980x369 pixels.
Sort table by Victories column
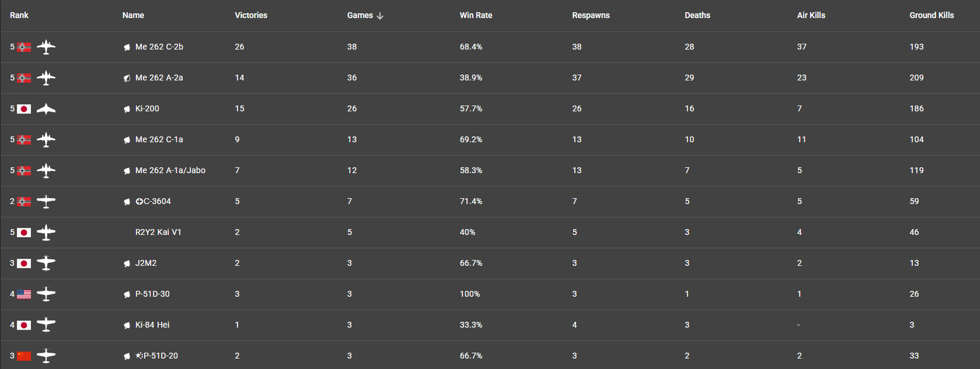tap(251, 16)
